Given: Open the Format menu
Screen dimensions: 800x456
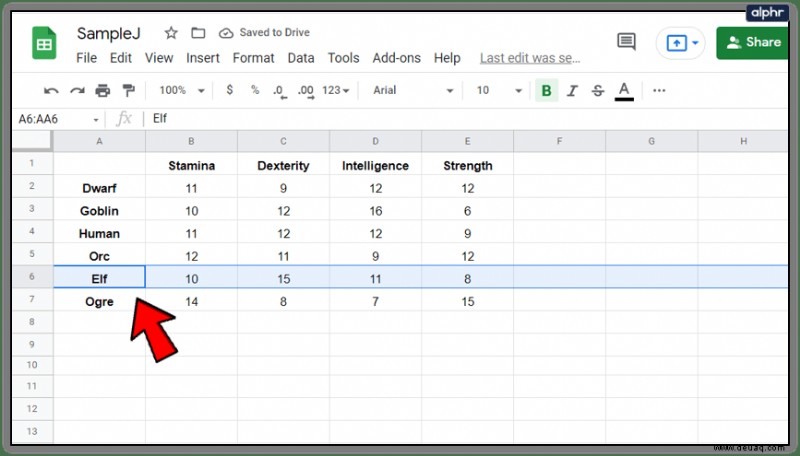Looking at the screenshot, I should (x=254, y=58).
